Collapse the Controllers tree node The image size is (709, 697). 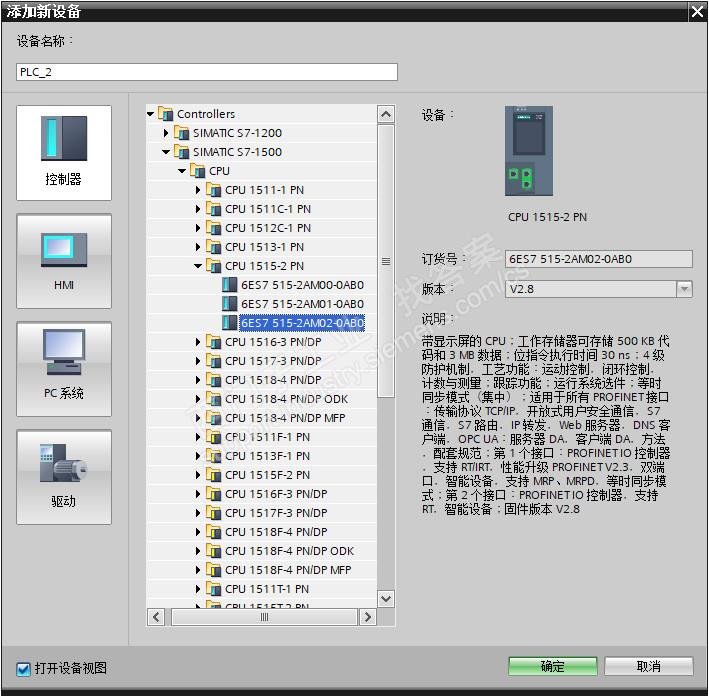(151, 114)
